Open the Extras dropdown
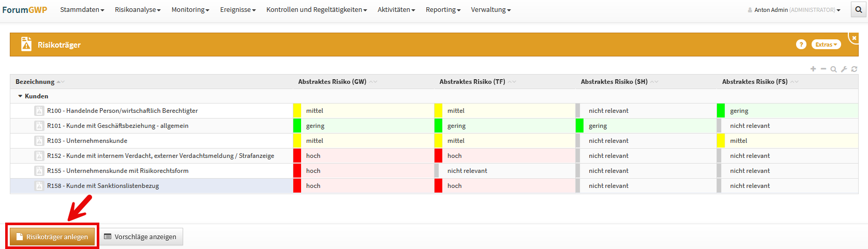Image resolution: width=868 pixels, height=249 pixels. [826, 45]
